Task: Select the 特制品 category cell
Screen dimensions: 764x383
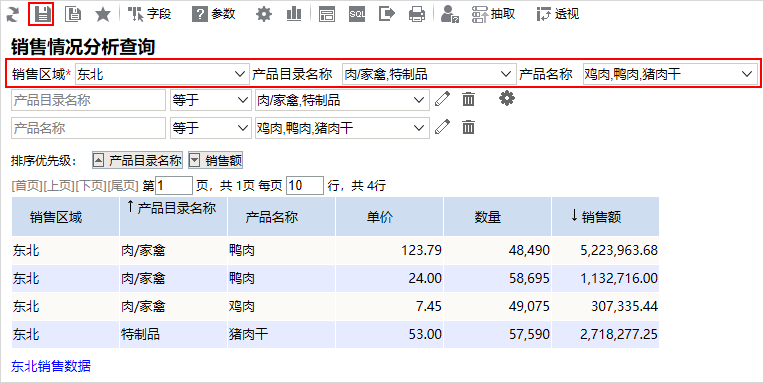Action: [173, 334]
